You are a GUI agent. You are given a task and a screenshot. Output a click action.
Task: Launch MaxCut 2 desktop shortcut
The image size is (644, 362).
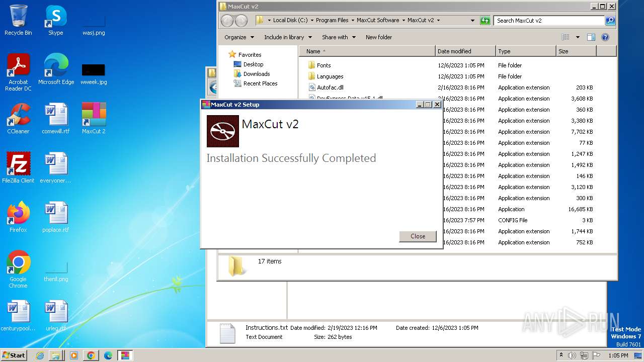point(94,119)
